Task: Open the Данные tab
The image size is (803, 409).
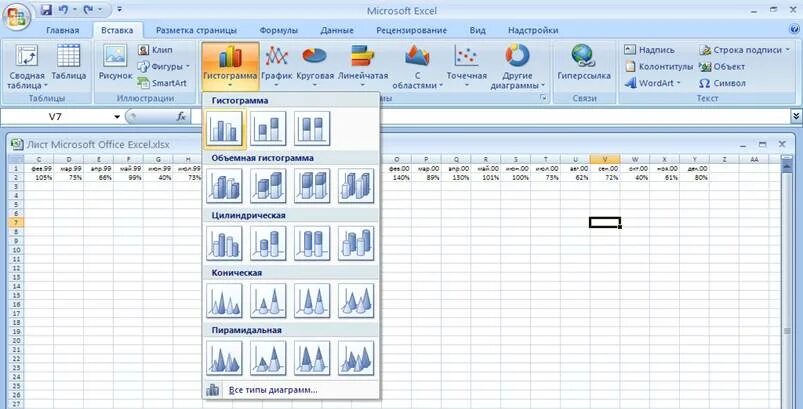Action: [x=337, y=30]
